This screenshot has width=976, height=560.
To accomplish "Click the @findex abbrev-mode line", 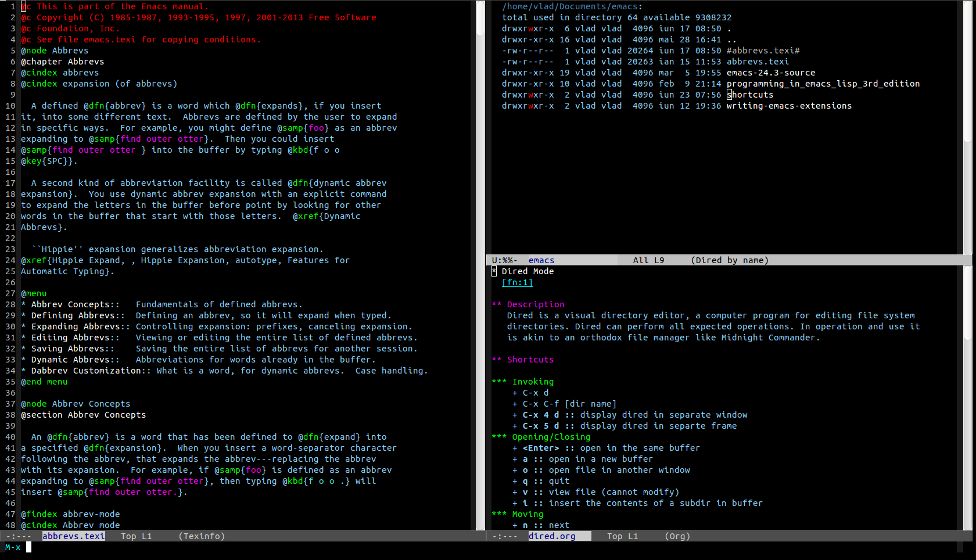I will click(70, 514).
